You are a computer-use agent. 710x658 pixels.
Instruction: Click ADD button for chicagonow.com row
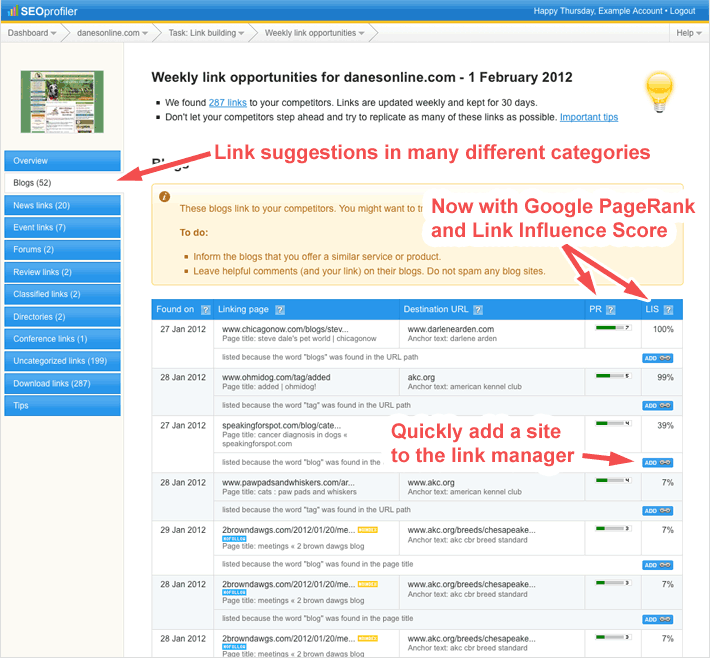(x=657, y=358)
